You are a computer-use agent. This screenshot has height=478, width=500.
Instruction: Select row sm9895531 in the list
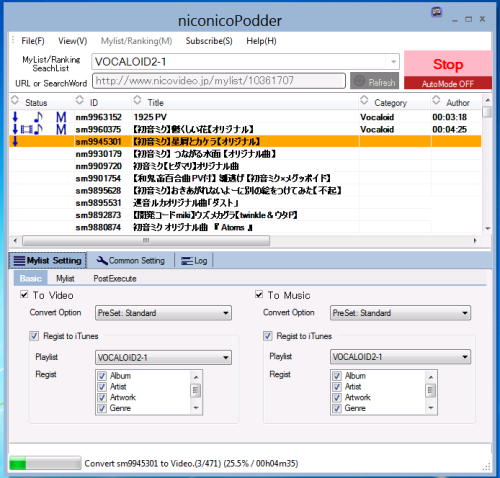click(245, 203)
